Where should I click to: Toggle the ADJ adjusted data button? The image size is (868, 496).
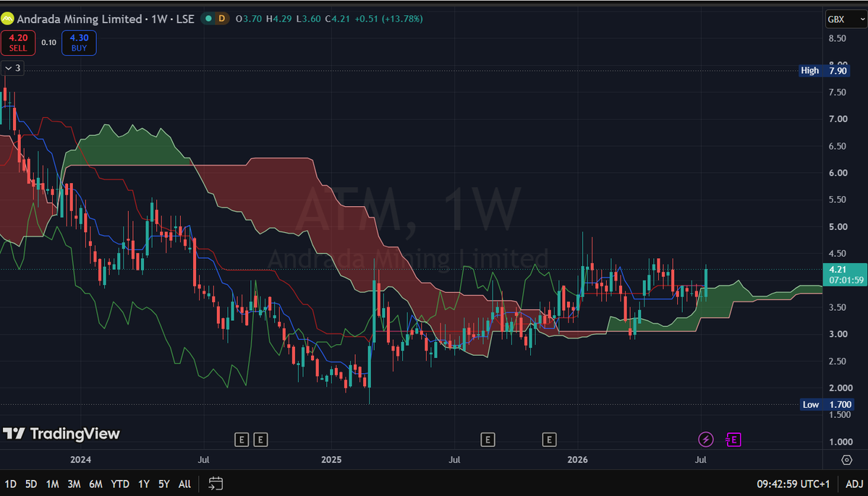pyautogui.click(x=854, y=484)
